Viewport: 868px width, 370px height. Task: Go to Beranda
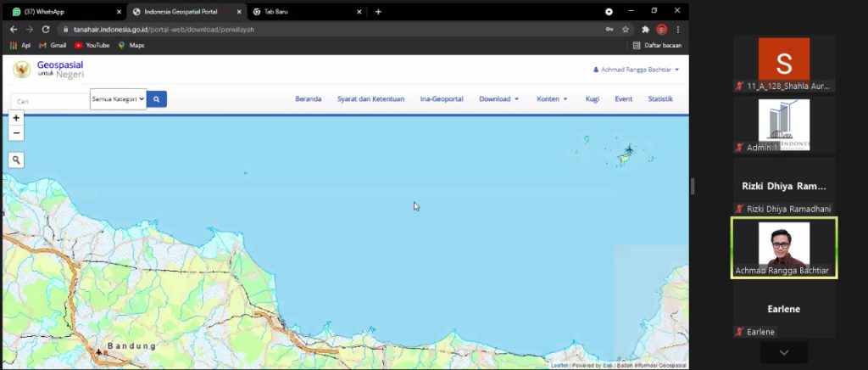tap(309, 99)
